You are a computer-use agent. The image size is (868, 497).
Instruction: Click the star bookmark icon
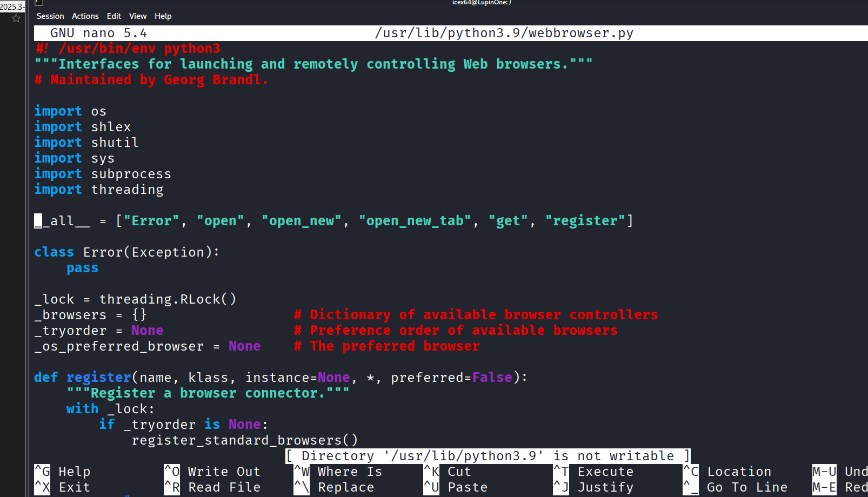pos(16,18)
